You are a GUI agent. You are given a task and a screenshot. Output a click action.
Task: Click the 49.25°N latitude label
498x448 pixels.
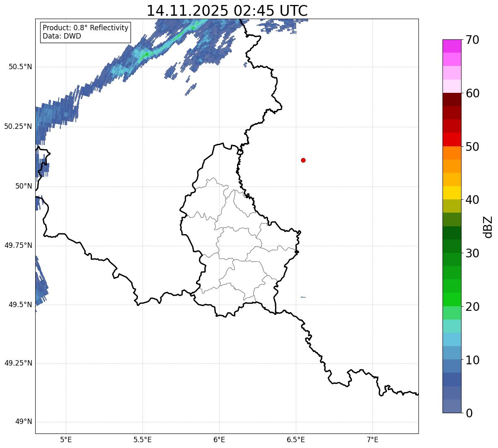pos(18,363)
